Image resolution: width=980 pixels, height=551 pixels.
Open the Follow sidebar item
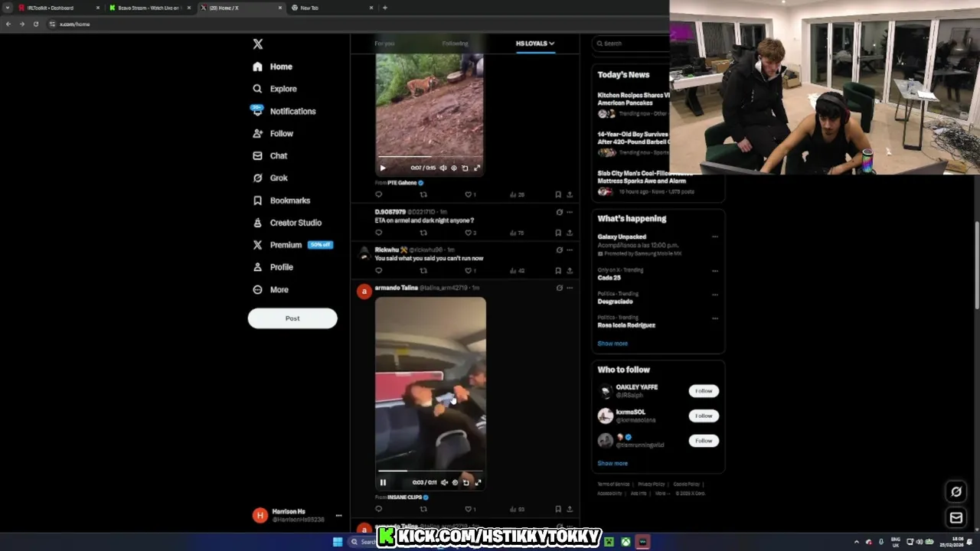click(273, 133)
